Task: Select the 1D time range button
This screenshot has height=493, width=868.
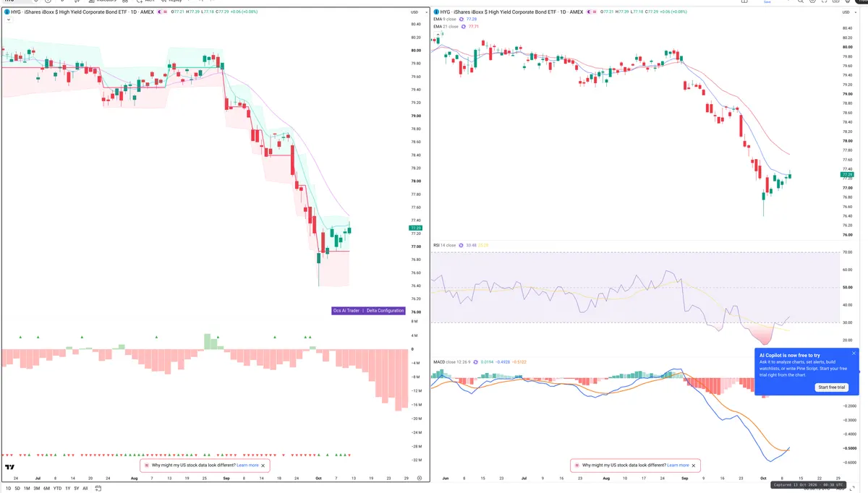Action: [8, 489]
